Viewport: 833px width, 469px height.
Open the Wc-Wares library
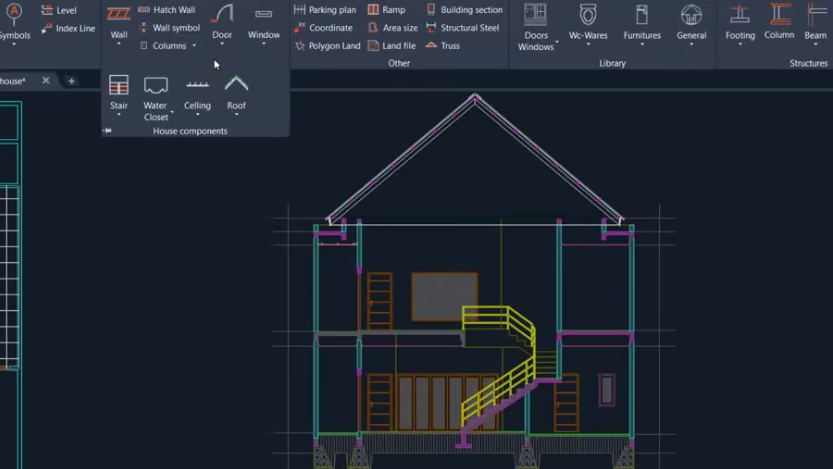[588, 21]
